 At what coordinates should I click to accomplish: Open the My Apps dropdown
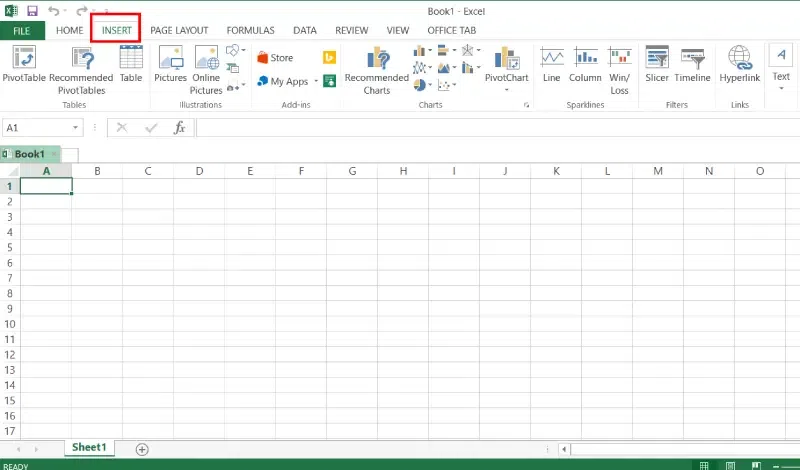[288, 81]
